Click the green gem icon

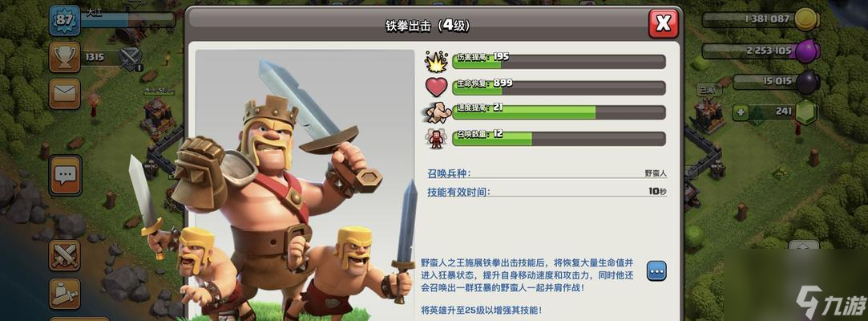807,112
